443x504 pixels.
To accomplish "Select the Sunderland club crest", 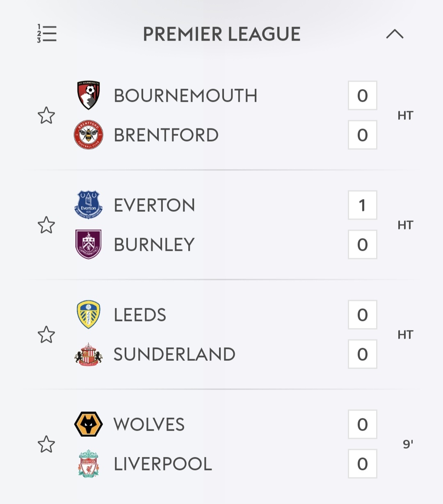I will [x=89, y=354].
